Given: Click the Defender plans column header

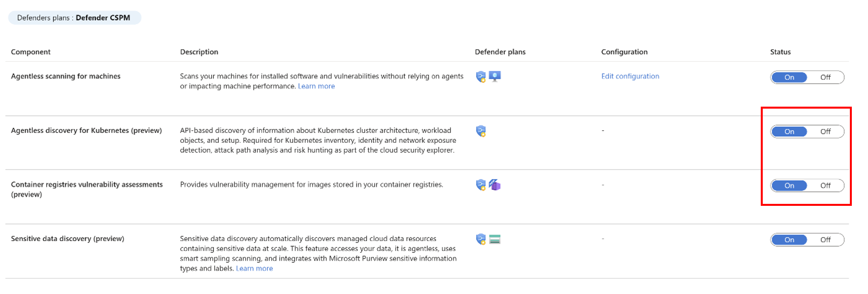Looking at the screenshot, I should tap(500, 52).
